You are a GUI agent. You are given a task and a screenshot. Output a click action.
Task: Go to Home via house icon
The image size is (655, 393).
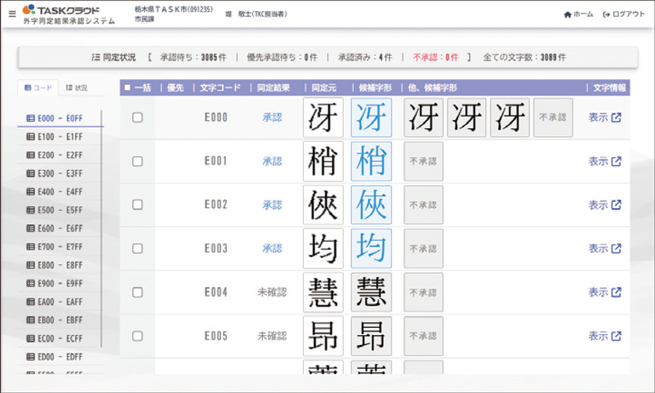(579, 14)
